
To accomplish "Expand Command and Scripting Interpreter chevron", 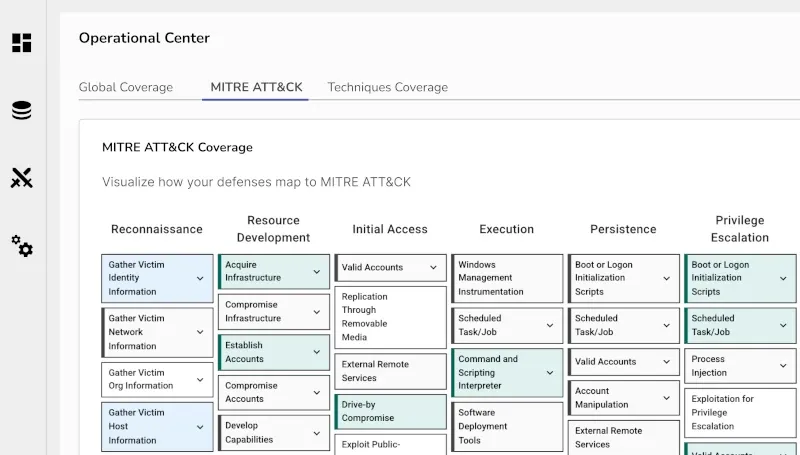I will [x=550, y=373].
